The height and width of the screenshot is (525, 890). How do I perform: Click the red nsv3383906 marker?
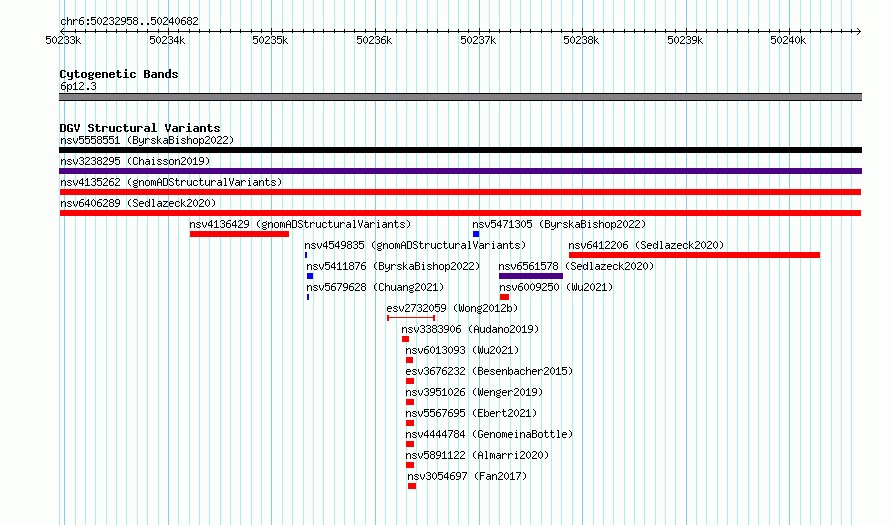405,339
